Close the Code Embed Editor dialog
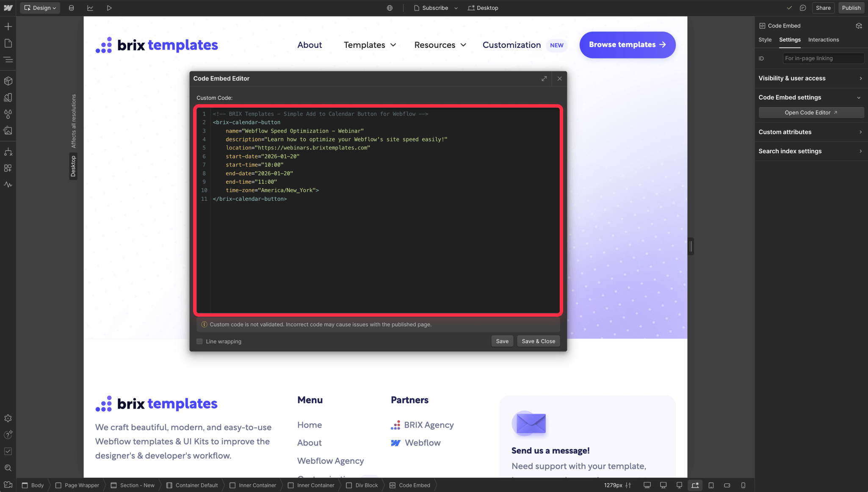The width and height of the screenshot is (868, 492). coord(560,79)
